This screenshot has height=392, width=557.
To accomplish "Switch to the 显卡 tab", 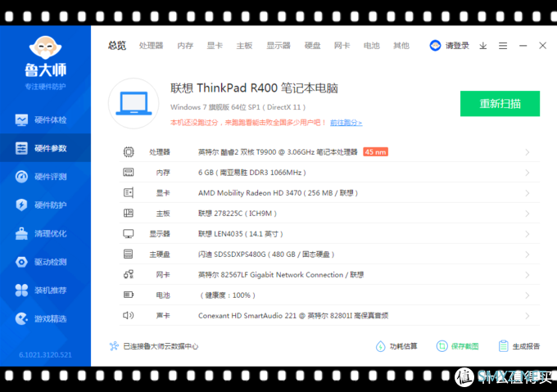I will point(215,45).
